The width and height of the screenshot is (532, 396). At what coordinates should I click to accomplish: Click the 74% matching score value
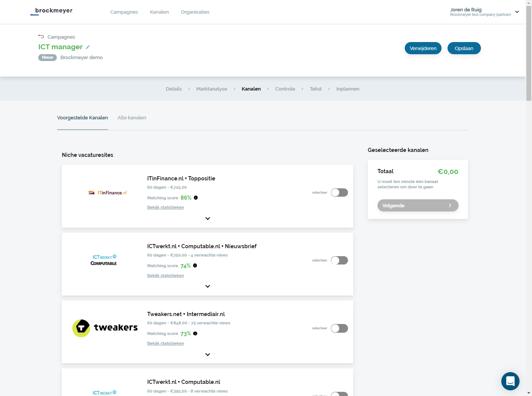point(186,266)
